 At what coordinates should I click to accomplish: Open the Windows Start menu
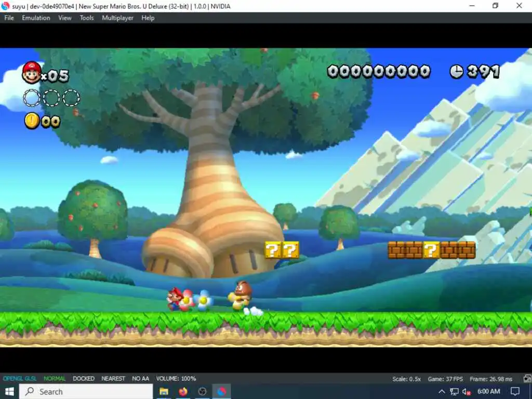coord(9,392)
